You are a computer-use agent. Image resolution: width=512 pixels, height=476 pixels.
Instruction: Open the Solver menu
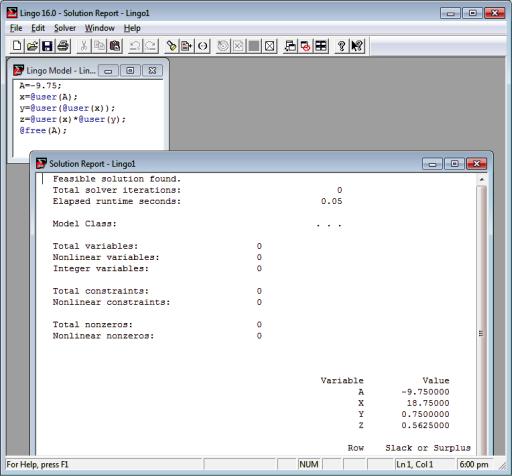coord(65,28)
